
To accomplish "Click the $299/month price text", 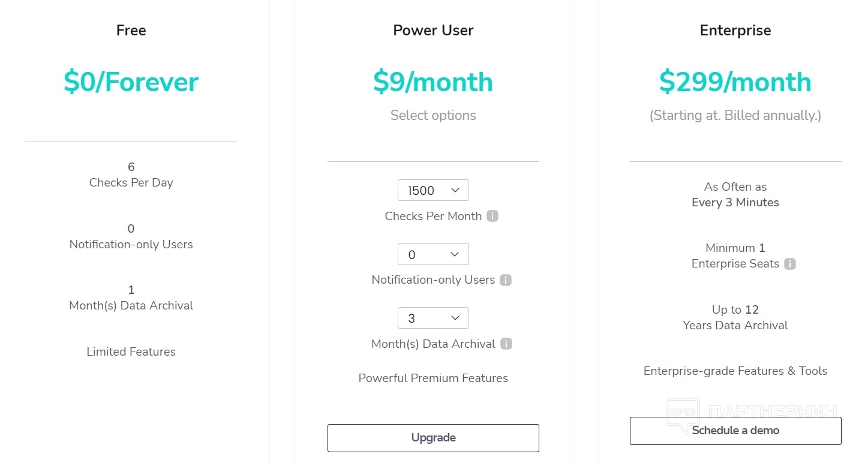I will click(735, 82).
